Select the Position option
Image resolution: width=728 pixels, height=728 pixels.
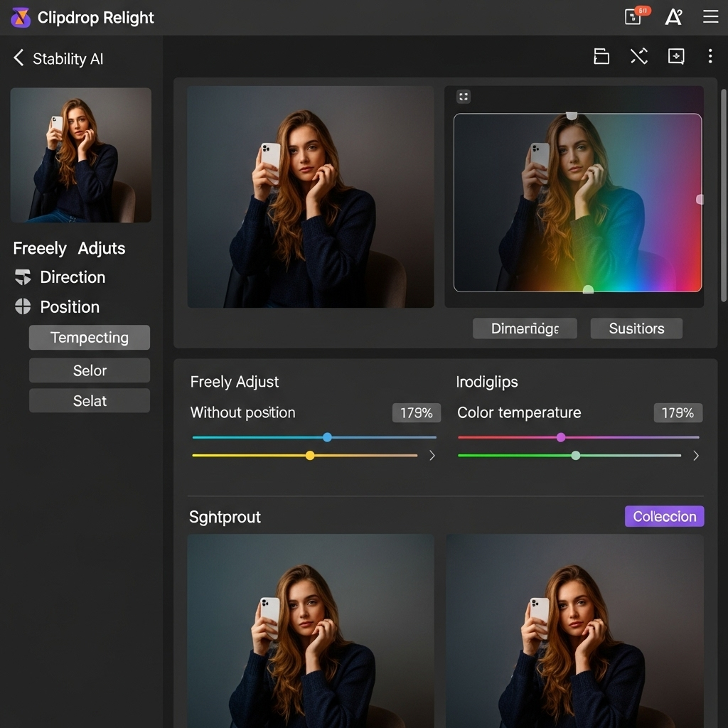pos(70,307)
